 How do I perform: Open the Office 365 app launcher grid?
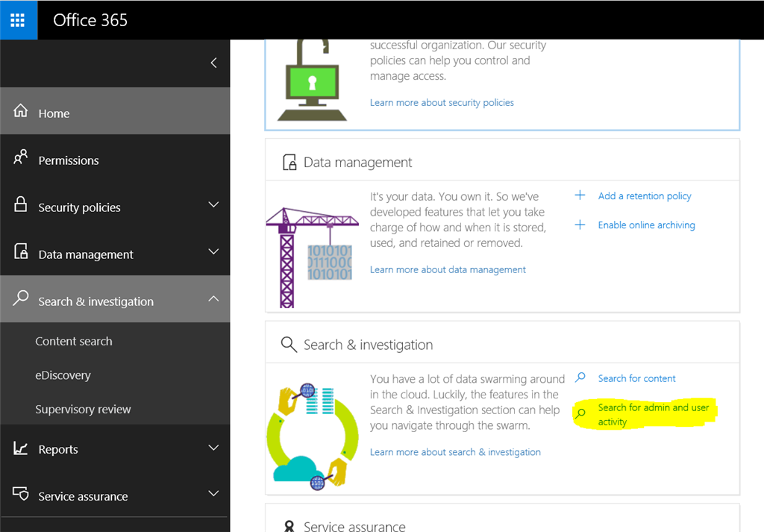(18, 20)
